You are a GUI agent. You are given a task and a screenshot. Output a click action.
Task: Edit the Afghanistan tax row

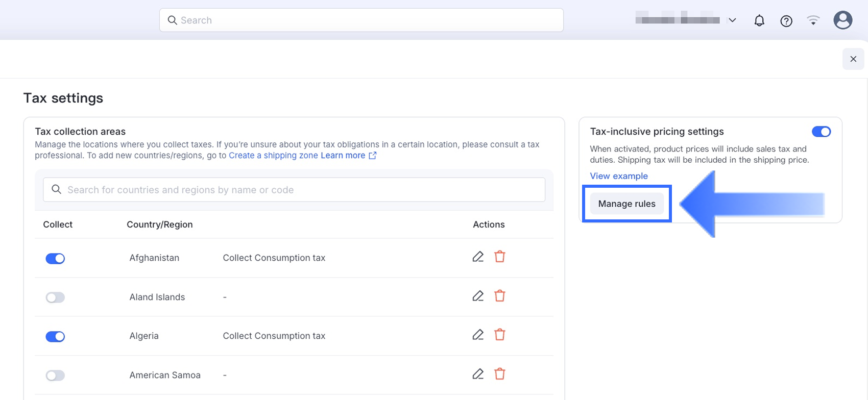(477, 257)
